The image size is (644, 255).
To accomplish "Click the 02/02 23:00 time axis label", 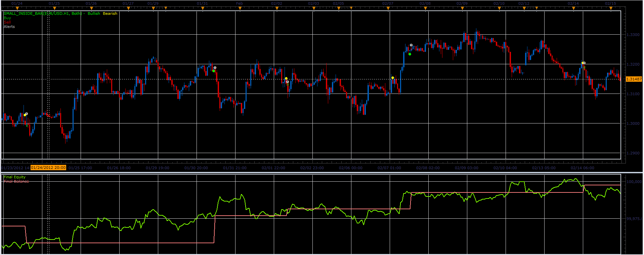I will (312, 168).
